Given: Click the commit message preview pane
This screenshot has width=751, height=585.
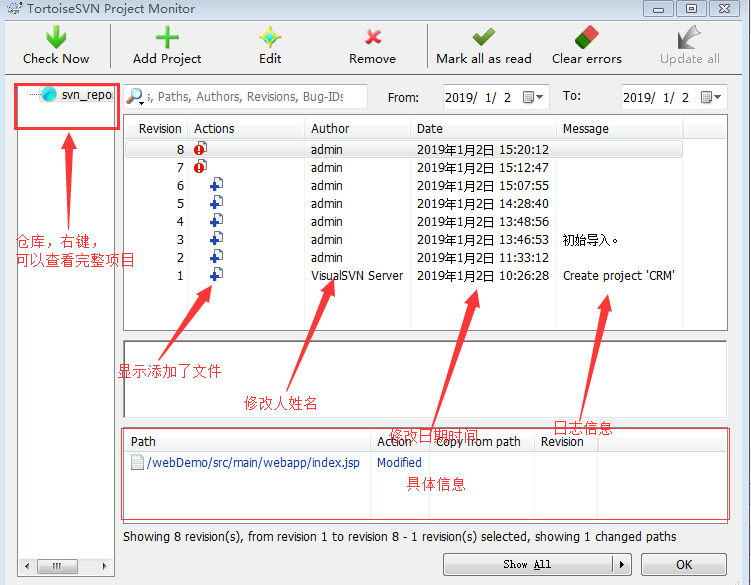Looking at the screenshot, I should click(x=425, y=379).
